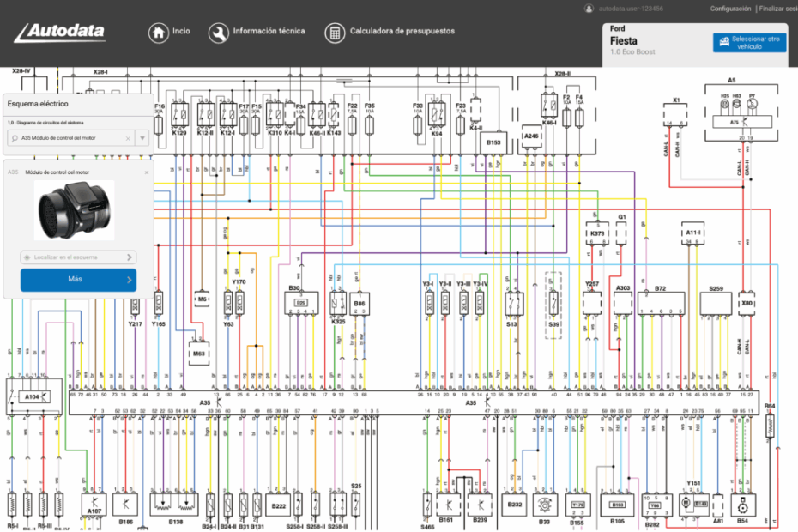Select the Inicio home icon

[x=158, y=31]
